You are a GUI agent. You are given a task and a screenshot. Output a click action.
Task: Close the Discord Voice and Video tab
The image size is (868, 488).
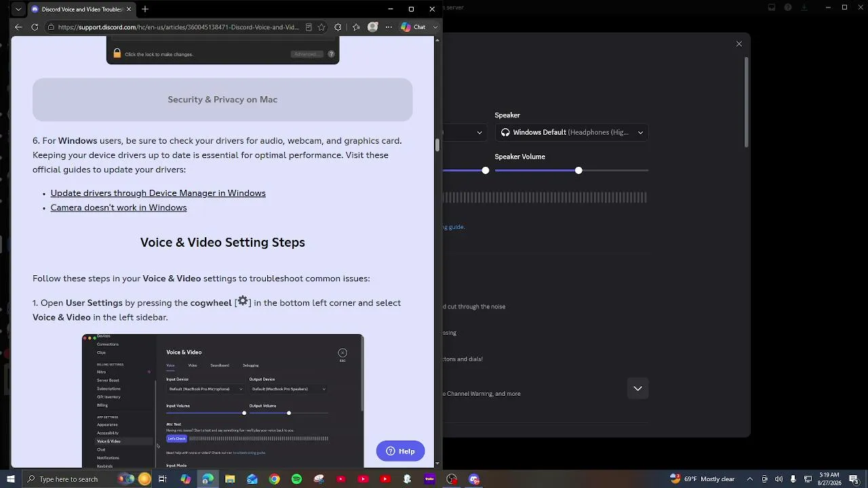click(128, 9)
